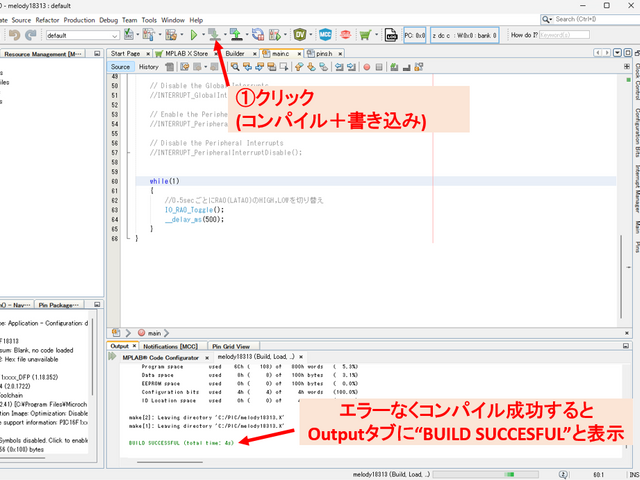
Task: Click the Redo arrow in the toolbar
Action: [31, 35]
